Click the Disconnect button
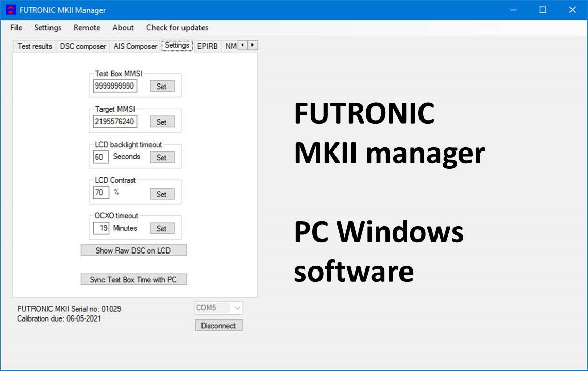Viewport: 588px width, 371px height. coord(219,326)
